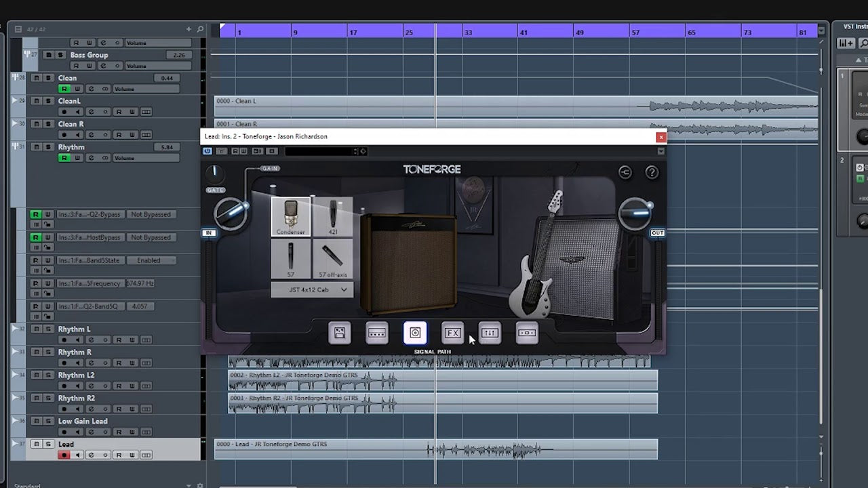Open the EQ sliders stage in Toneforge
This screenshot has width=868, height=488.
[490, 333]
